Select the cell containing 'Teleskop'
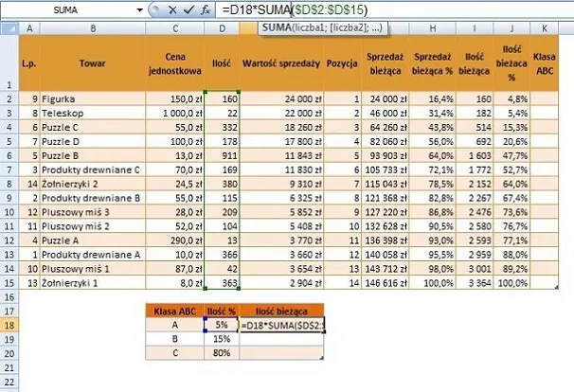574x392 pixels. 93,113
